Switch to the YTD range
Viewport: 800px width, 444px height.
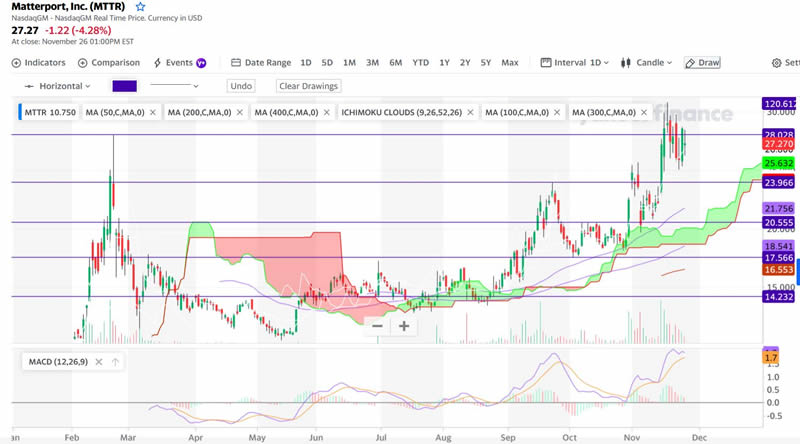tap(421, 62)
